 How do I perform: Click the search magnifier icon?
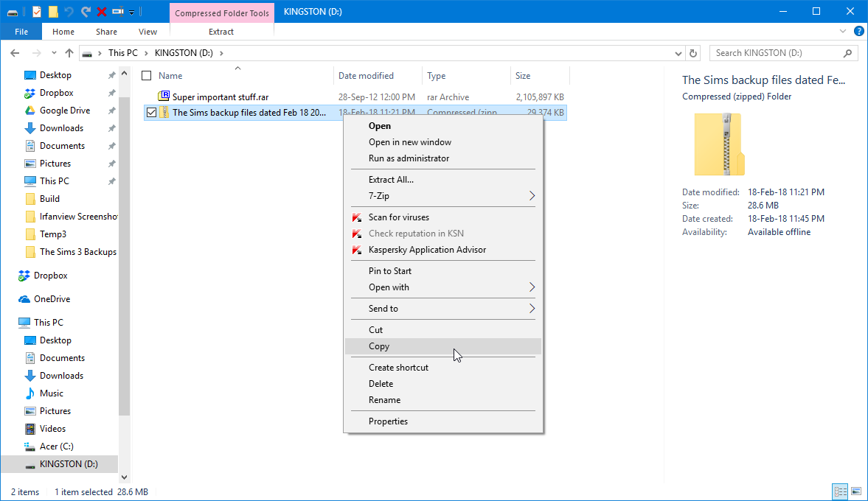pos(847,53)
